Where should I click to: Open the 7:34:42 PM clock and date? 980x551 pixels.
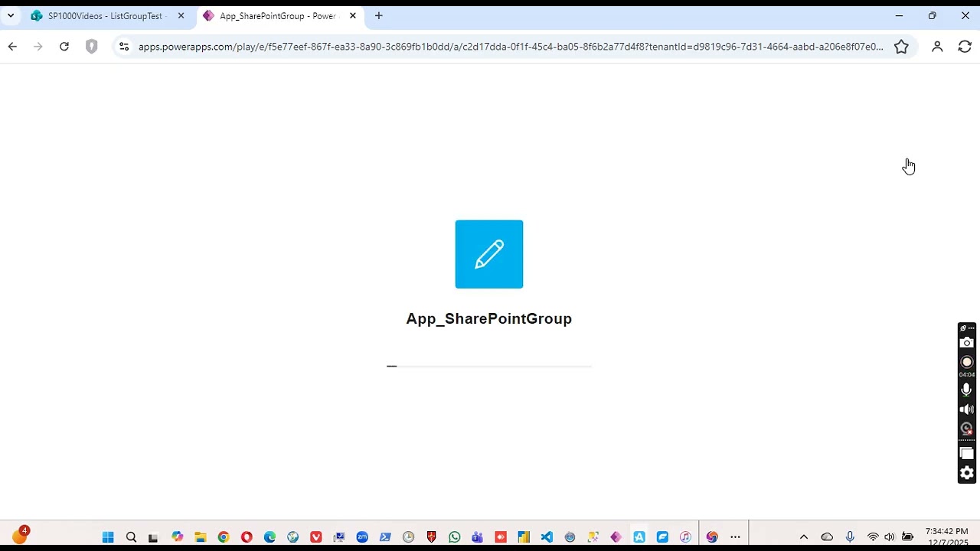tap(947, 536)
